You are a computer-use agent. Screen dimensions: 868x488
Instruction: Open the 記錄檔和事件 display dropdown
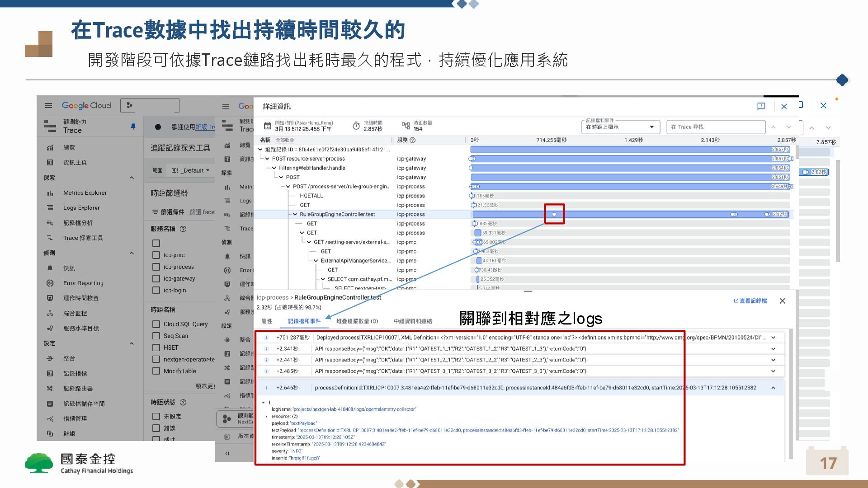620,127
